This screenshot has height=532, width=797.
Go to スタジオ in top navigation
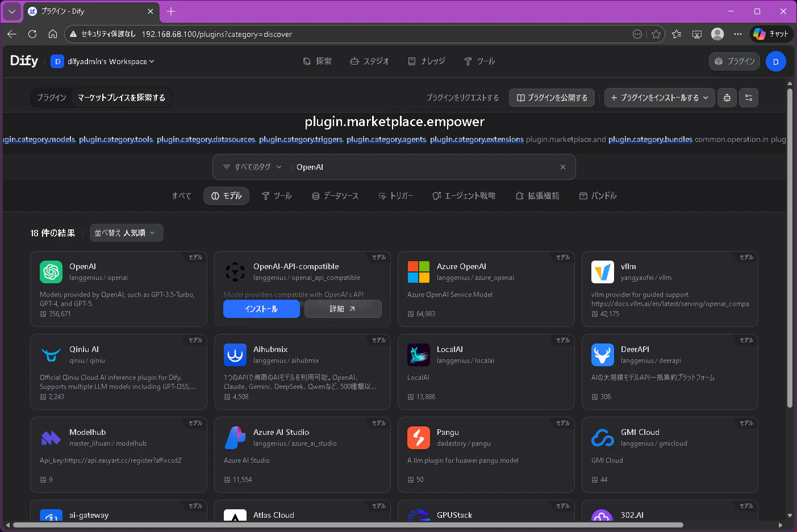pos(369,61)
